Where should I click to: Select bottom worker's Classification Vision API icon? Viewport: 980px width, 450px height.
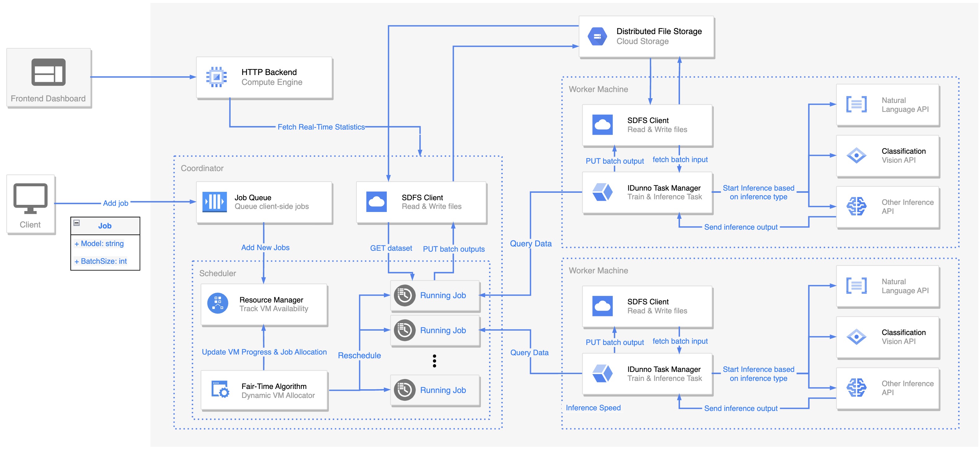(x=856, y=337)
